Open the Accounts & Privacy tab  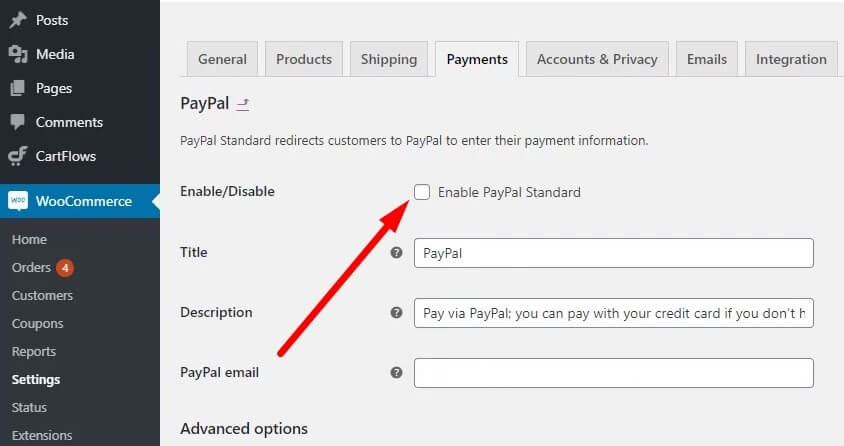[597, 59]
